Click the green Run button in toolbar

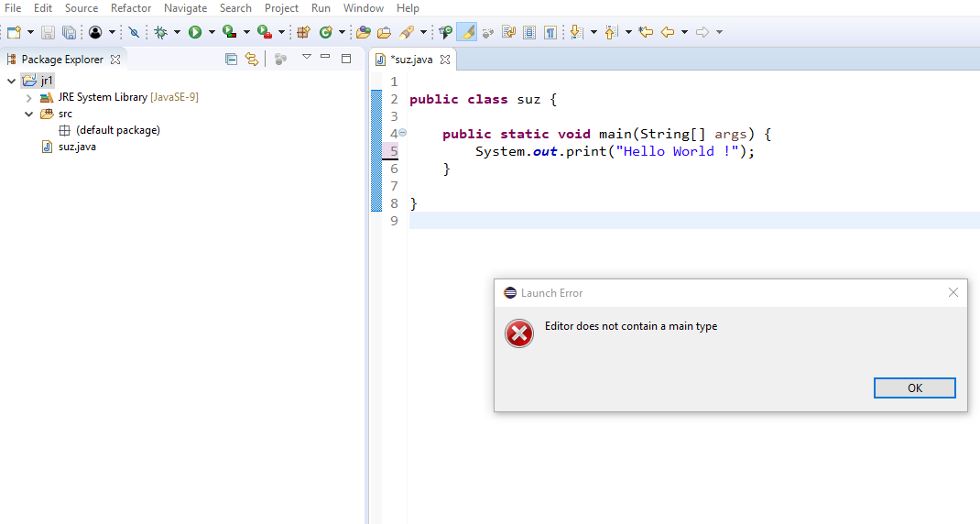[194, 32]
